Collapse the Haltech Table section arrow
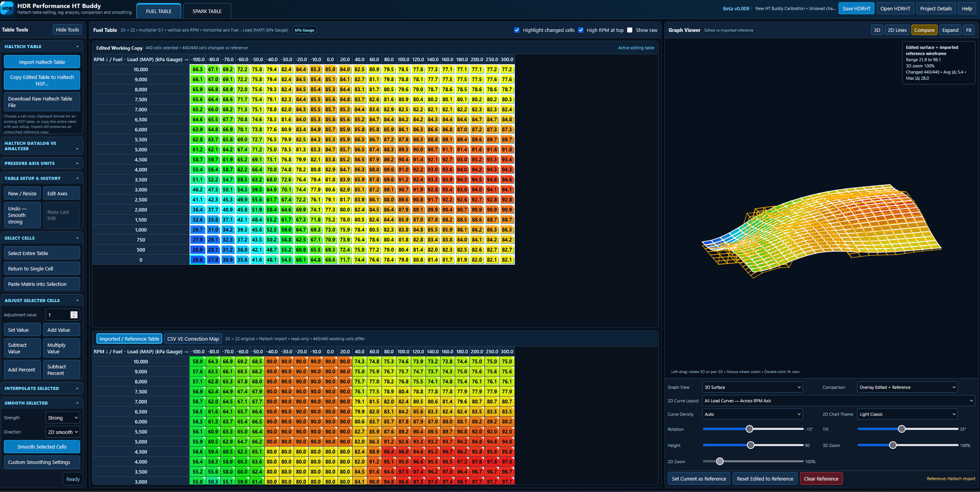This screenshot has height=492, width=980. (77, 47)
